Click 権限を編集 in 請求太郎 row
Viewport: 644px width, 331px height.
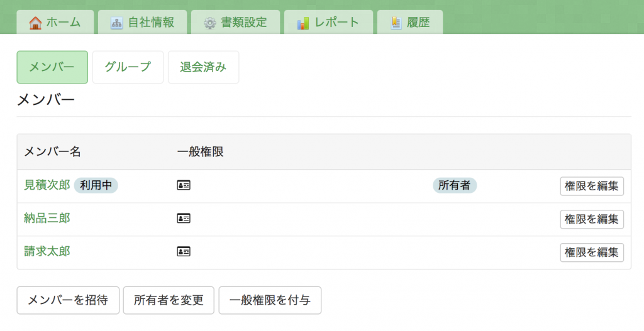592,252
